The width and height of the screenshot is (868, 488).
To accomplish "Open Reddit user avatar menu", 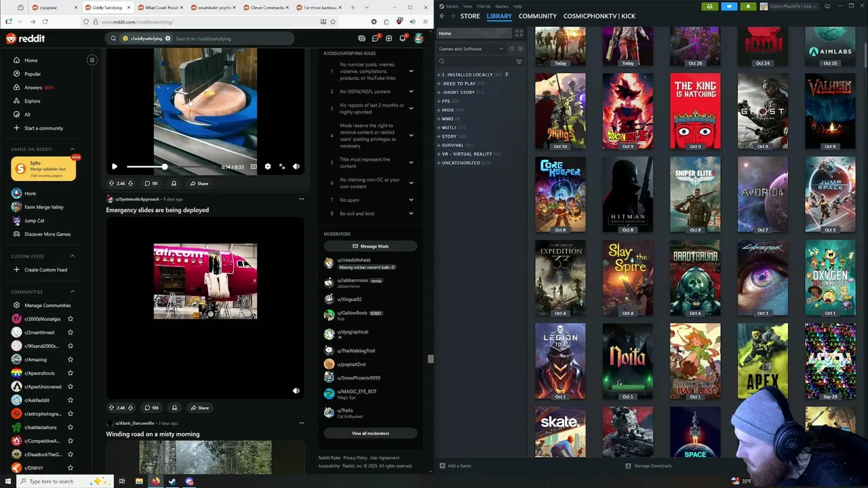I will (x=419, y=39).
